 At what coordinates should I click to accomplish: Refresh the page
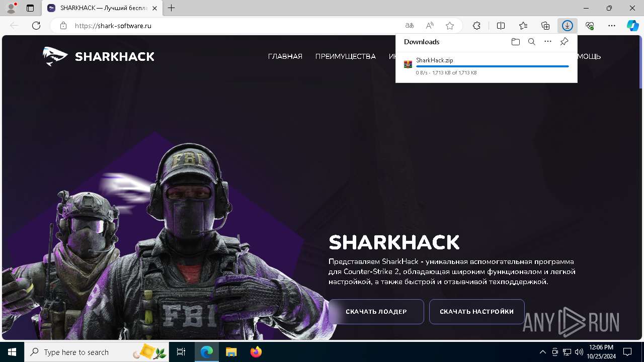(x=36, y=26)
